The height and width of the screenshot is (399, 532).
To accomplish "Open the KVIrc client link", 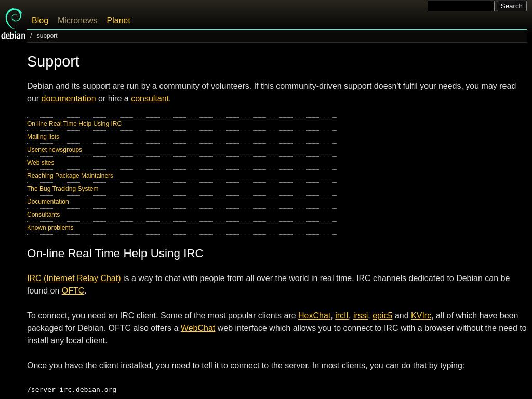I will point(421,315).
